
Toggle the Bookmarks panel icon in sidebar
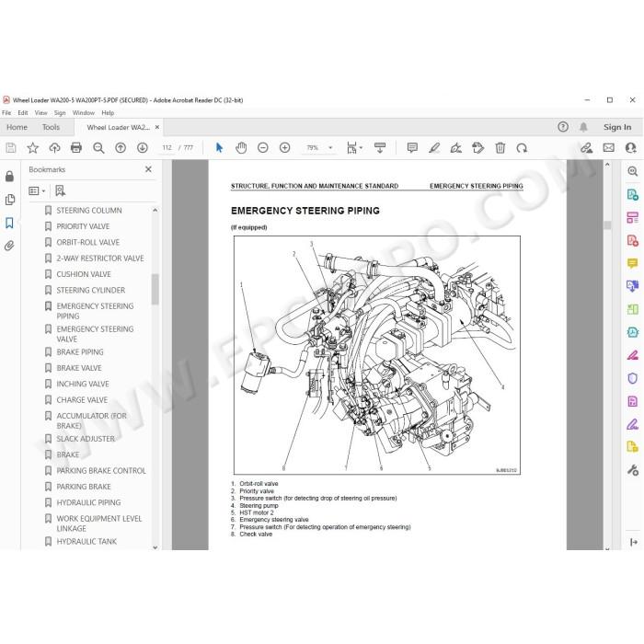click(9, 223)
